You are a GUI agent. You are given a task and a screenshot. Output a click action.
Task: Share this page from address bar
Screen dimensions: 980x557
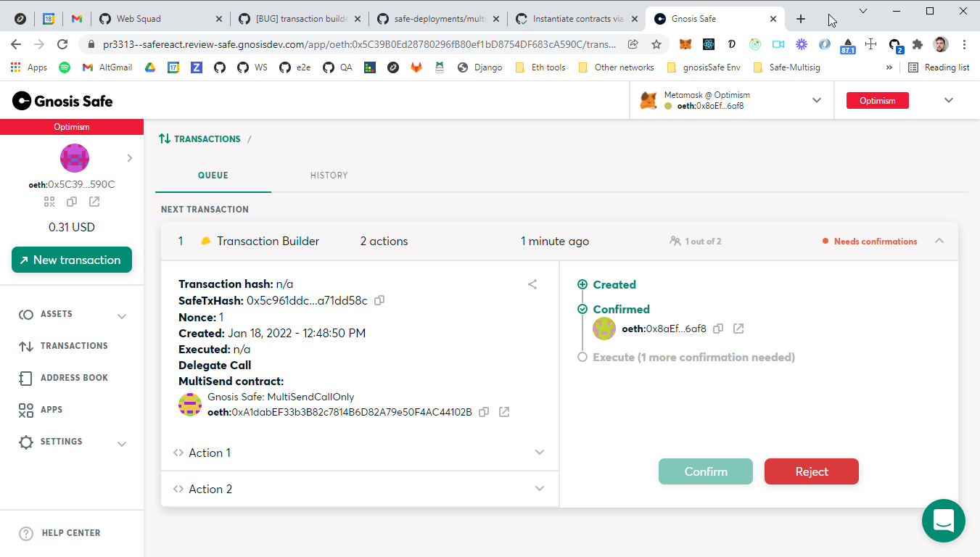633,44
